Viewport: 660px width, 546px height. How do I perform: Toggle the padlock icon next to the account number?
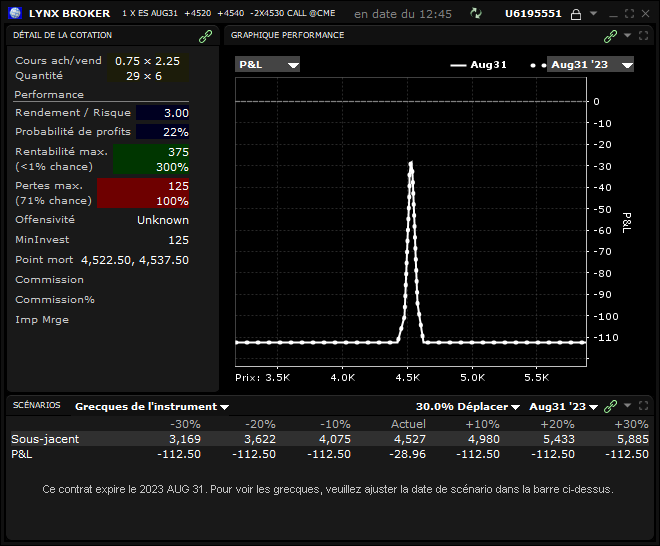[x=574, y=14]
